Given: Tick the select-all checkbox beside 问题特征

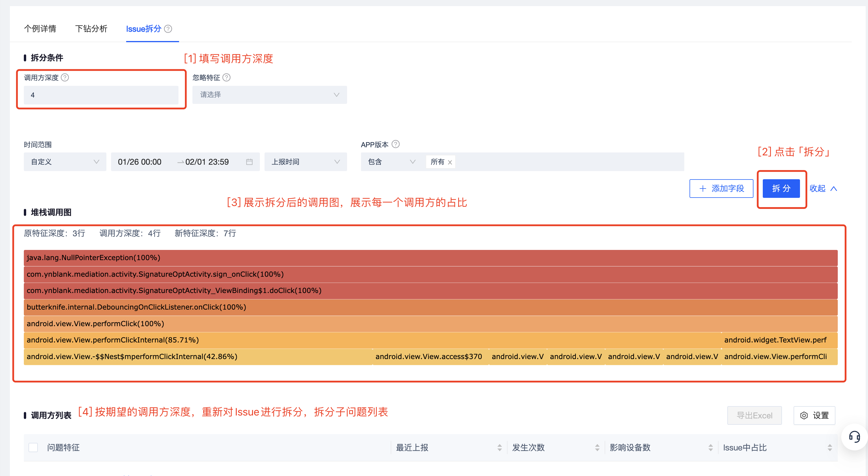Looking at the screenshot, I should tap(33, 448).
